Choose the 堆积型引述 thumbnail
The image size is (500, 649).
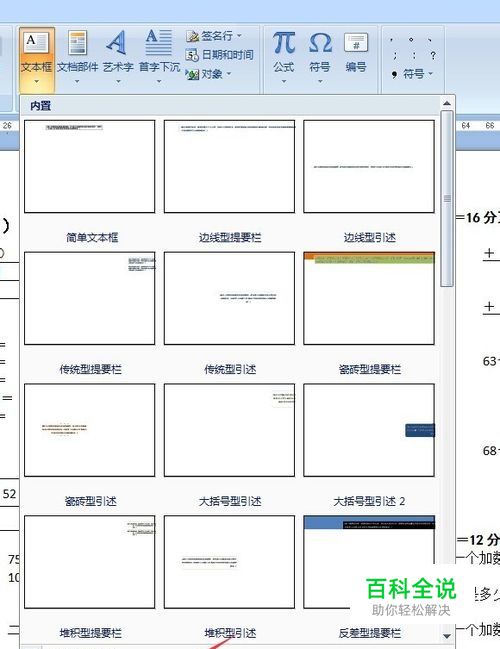(229, 562)
